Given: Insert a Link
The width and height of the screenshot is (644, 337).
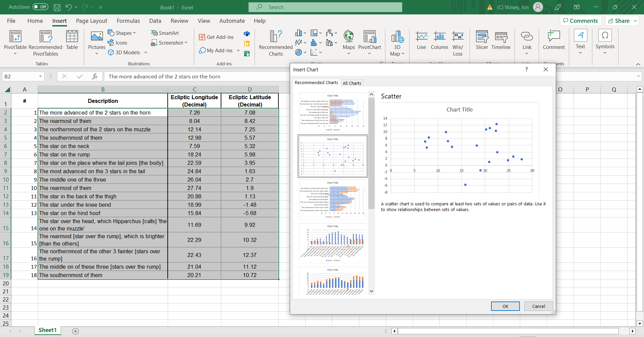Looking at the screenshot, I should coord(527,43).
